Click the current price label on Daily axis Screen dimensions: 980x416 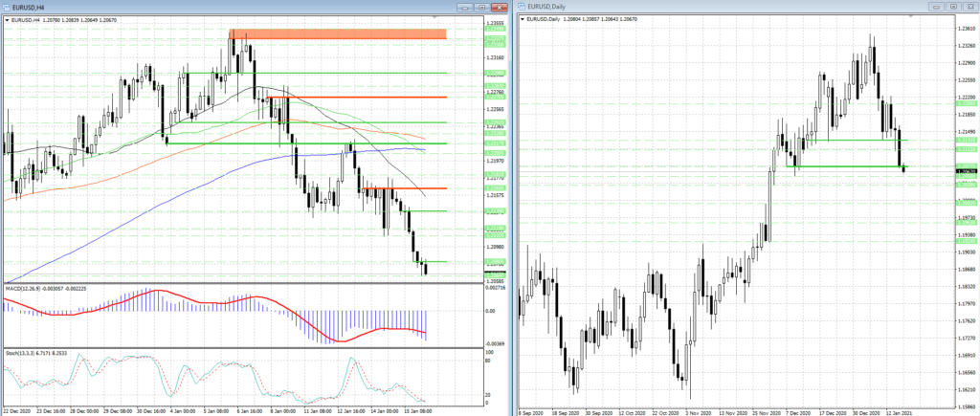tap(965, 170)
